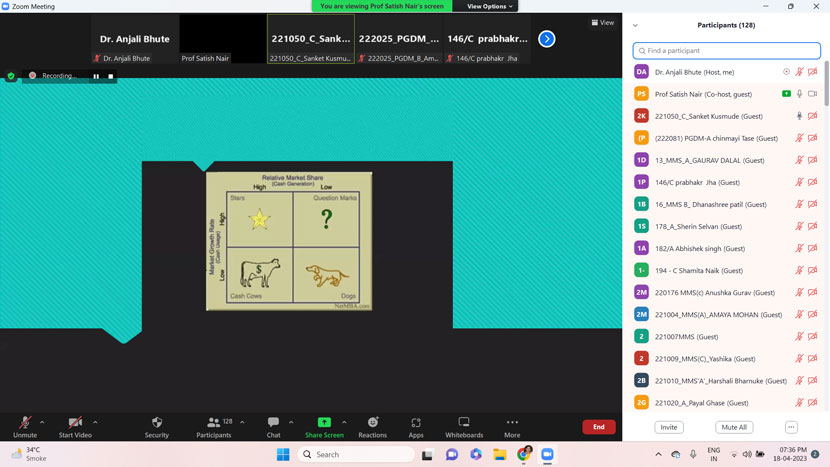The image size is (830, 467).
Task: Toggle Prof Satish Nair's microphone in list
Action: (x=799, y=94)
